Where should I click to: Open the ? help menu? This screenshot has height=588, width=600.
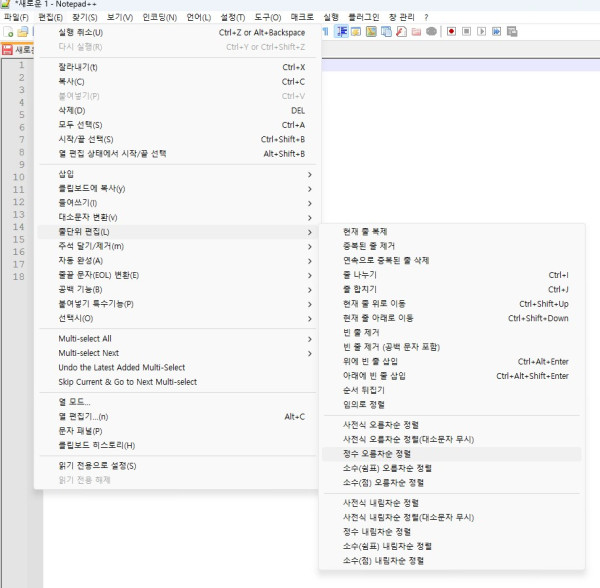click(x=426, y=18)
